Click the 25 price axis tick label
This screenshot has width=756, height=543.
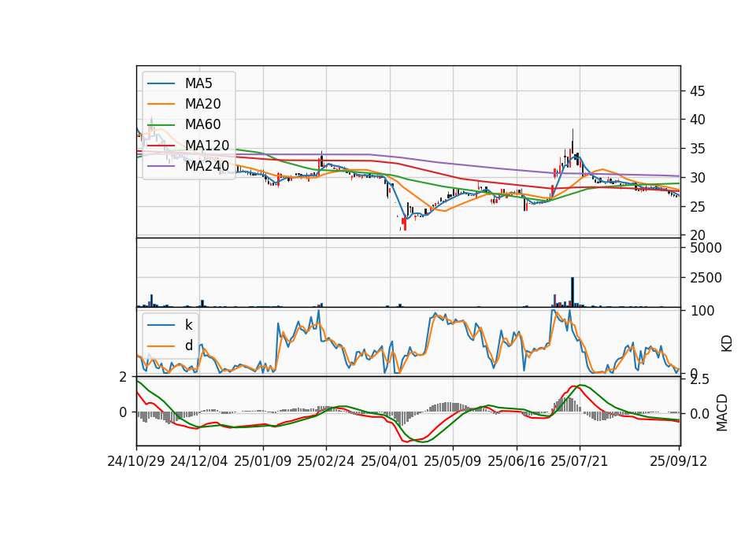[697, 207]
